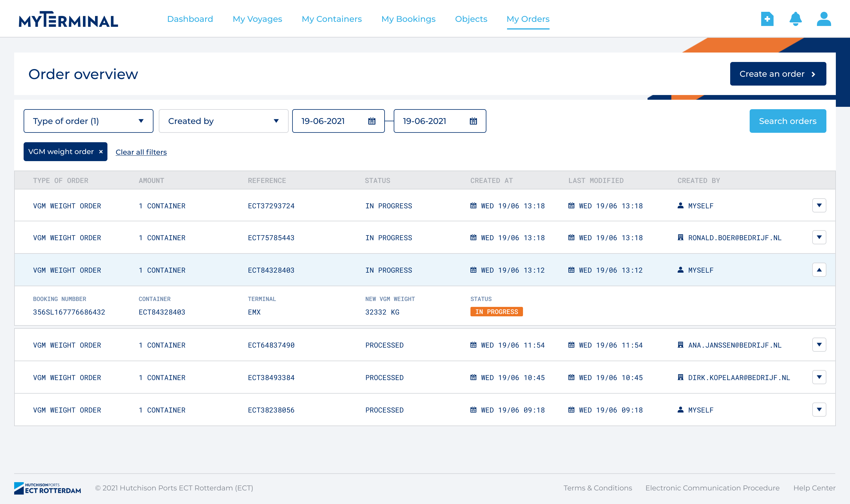Click new VGM weight 32332 KG

382,312
